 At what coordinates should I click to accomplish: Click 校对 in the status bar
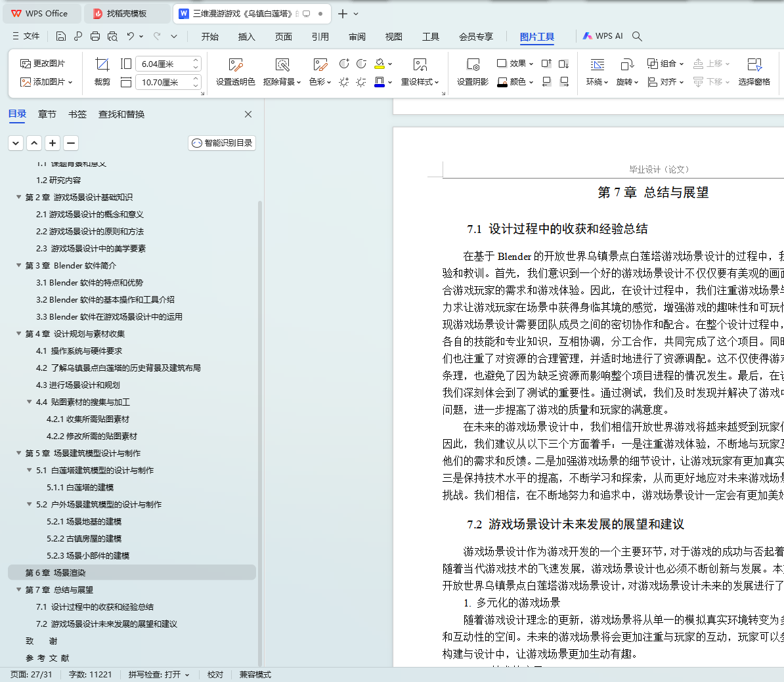(215, 675)
